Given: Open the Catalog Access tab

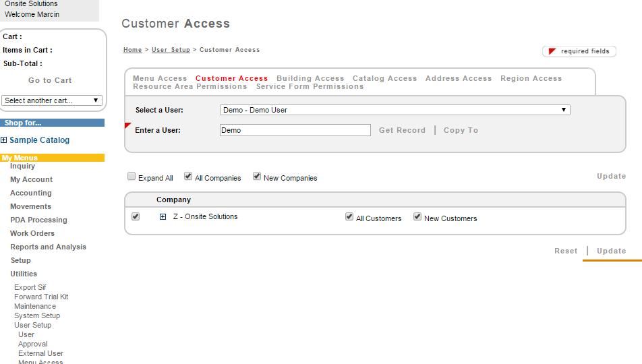Looking at the screenshot, I should (x=384, y=78).
